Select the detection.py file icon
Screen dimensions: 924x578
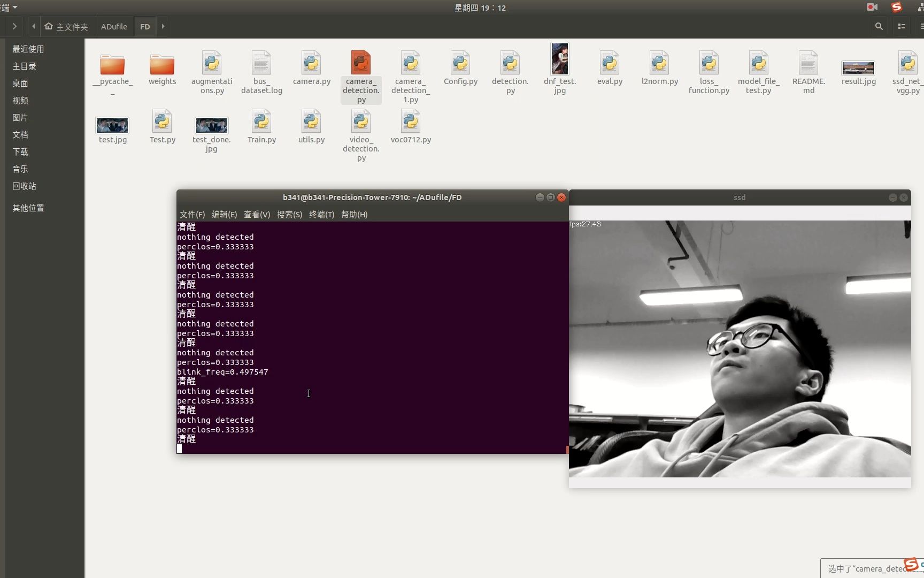click(510, 63)
